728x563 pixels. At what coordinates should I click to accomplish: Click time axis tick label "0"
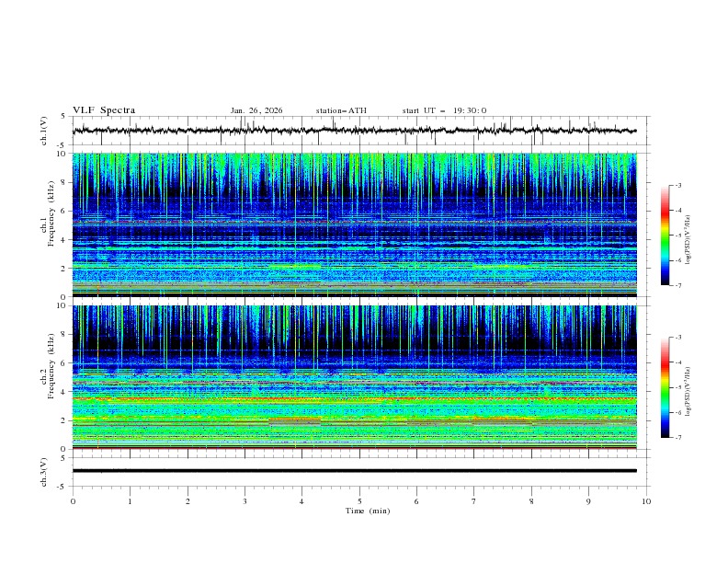coord(73,501)
